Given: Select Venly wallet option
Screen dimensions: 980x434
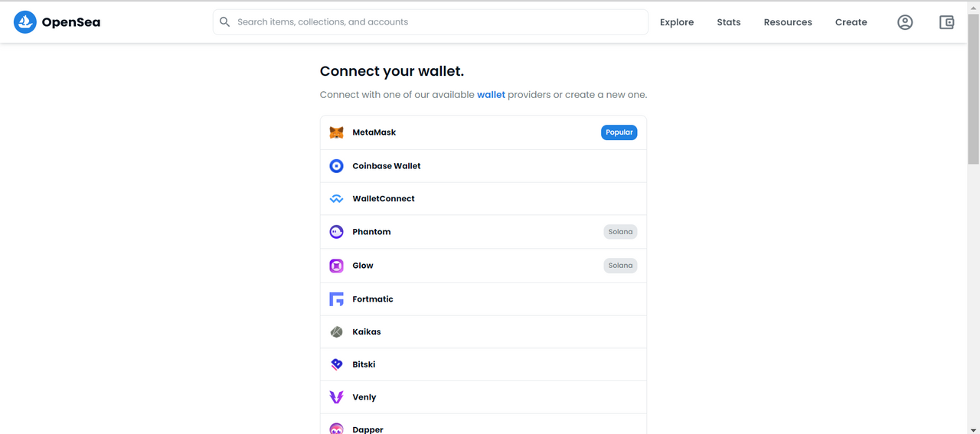Looking at the screenshot, I should tap(483, 397).
